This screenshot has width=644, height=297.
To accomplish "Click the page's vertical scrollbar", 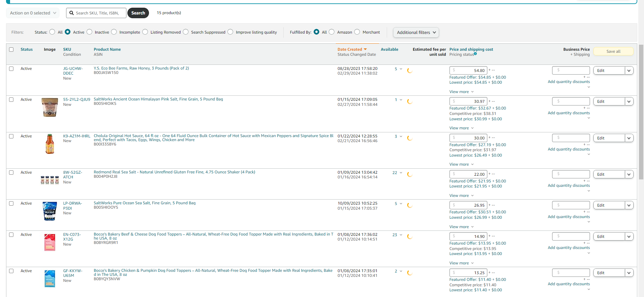I will [641, 113].
